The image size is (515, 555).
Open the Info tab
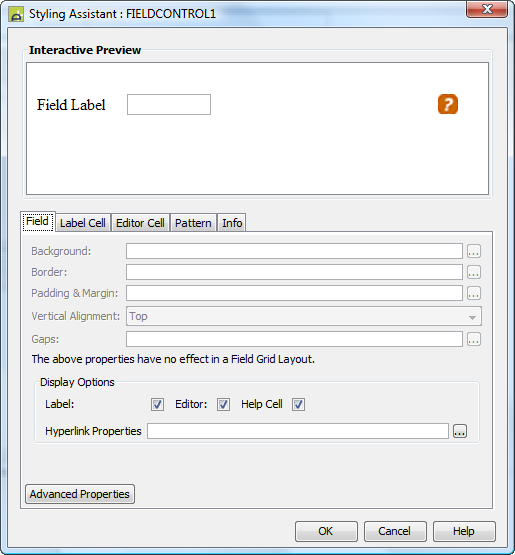tap(232, 223)
